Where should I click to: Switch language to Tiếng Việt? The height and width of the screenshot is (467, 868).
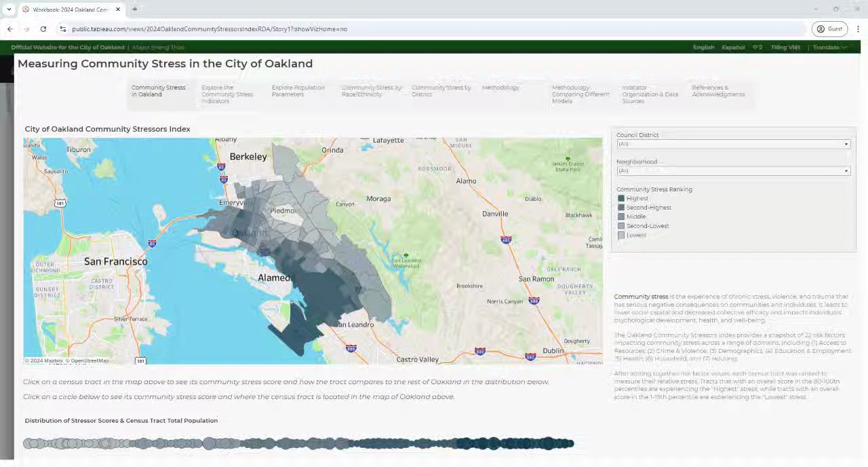coord(785,48)
